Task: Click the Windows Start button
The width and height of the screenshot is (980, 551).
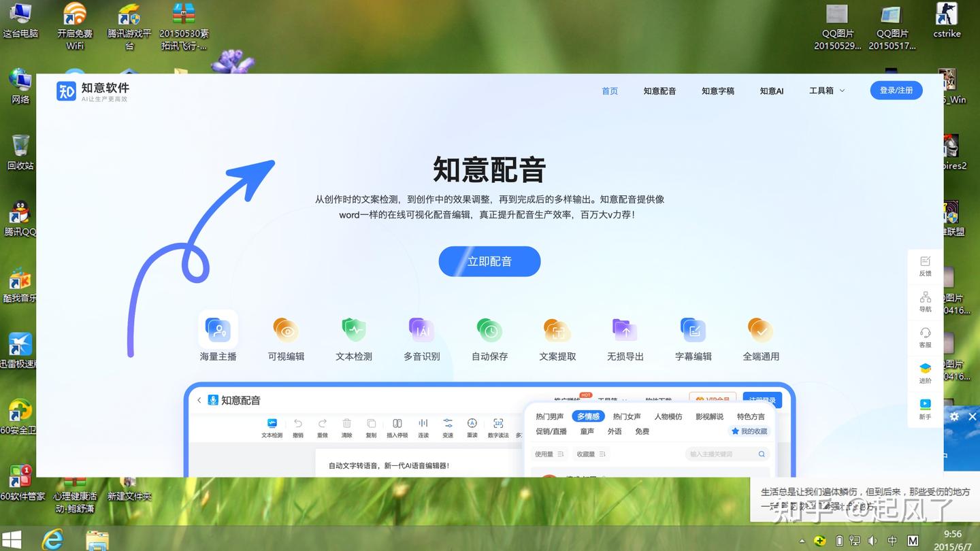Action: pyautogui.click(x=12, y=539)
